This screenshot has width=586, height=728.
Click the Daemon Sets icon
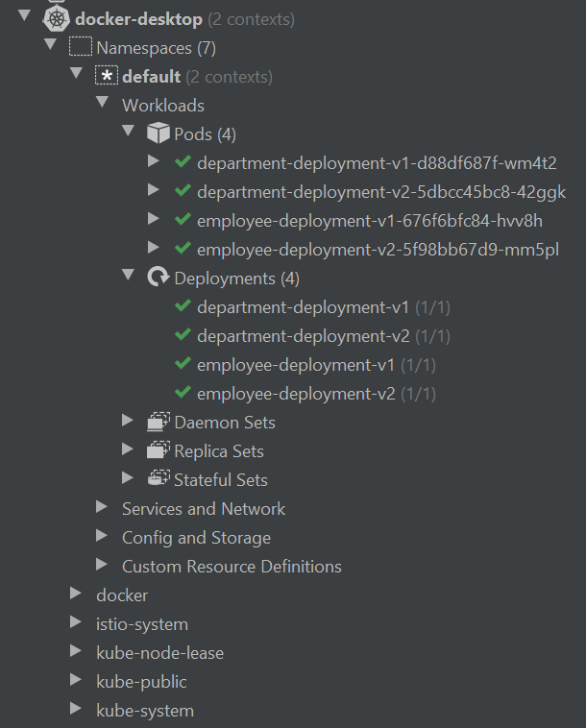pyautogui.click(x=158, y=423)
